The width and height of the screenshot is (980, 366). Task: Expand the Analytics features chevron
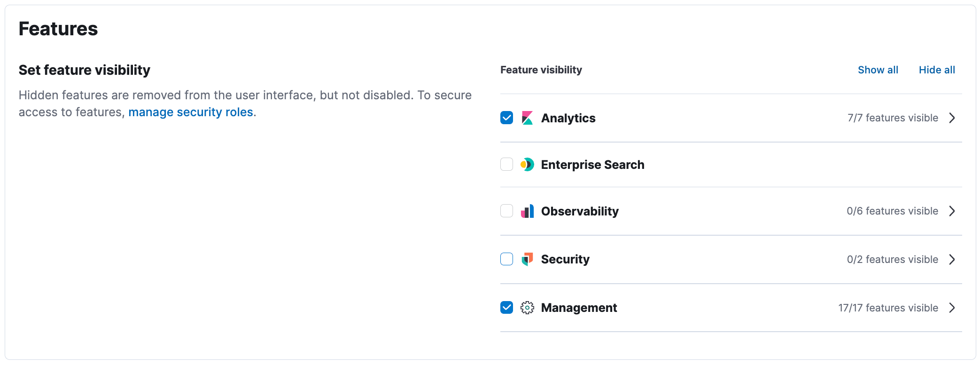952,118
